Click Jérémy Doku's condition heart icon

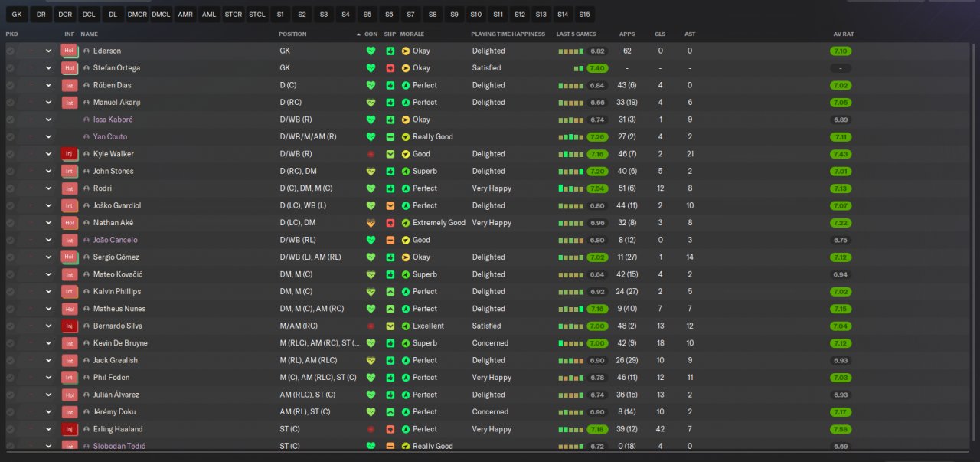(371, 412)
